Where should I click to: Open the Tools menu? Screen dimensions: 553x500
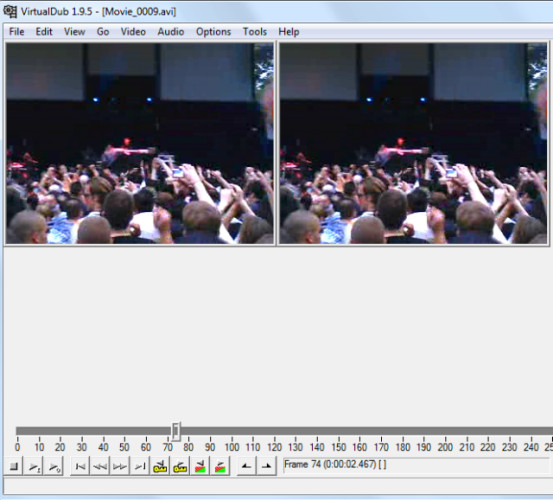click(255, 32)
